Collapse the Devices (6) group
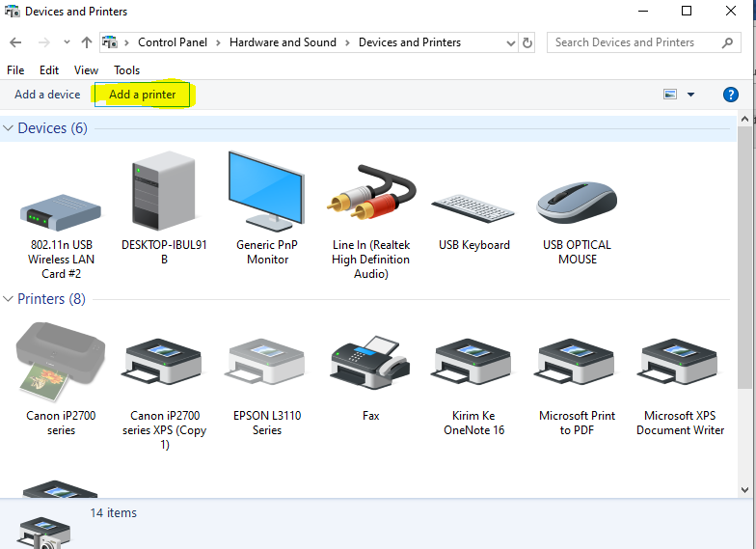The height and width of the screenshot is (549, 756). pos(8,128)
